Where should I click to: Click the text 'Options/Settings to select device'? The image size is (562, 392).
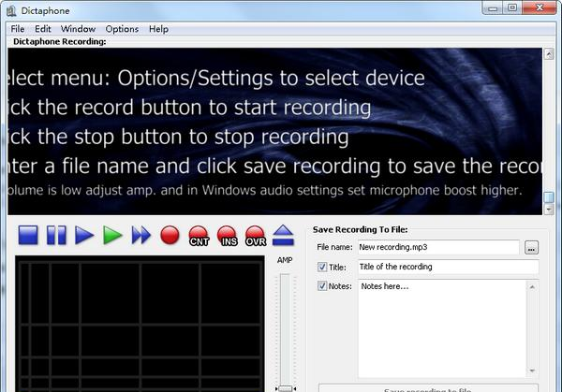pyautogui.click(x=271, y=78)
